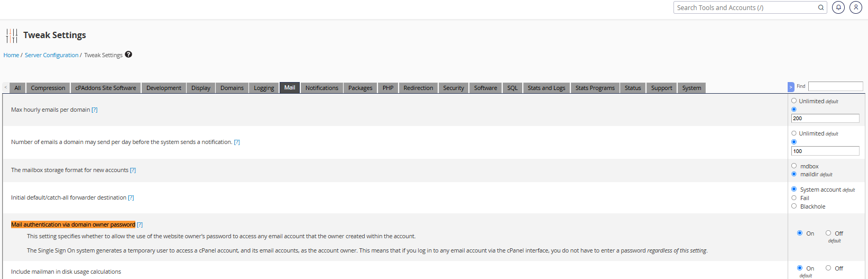Open the notifications bell
This screenshot has height=279, width=868.
(838, 7)
